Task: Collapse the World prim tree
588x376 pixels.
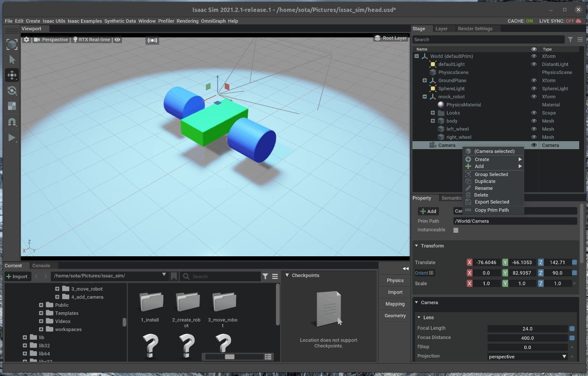Action: 417,56
